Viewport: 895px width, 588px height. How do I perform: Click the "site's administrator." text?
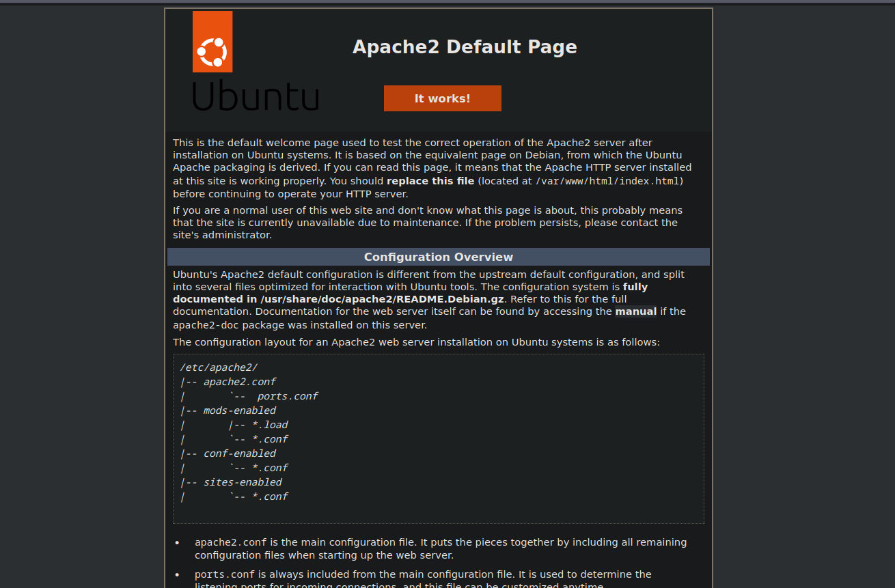(222, 235)
